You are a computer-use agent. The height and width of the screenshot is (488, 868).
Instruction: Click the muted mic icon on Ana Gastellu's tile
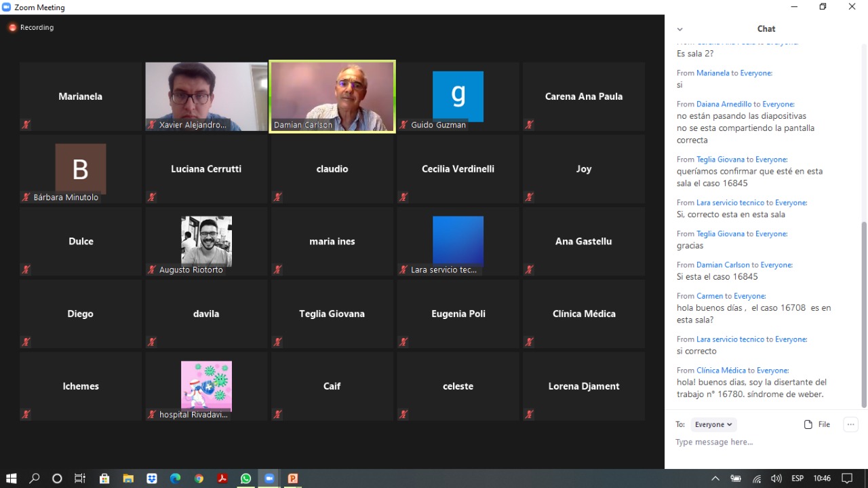pyautogui.click(x=530, y=269)
